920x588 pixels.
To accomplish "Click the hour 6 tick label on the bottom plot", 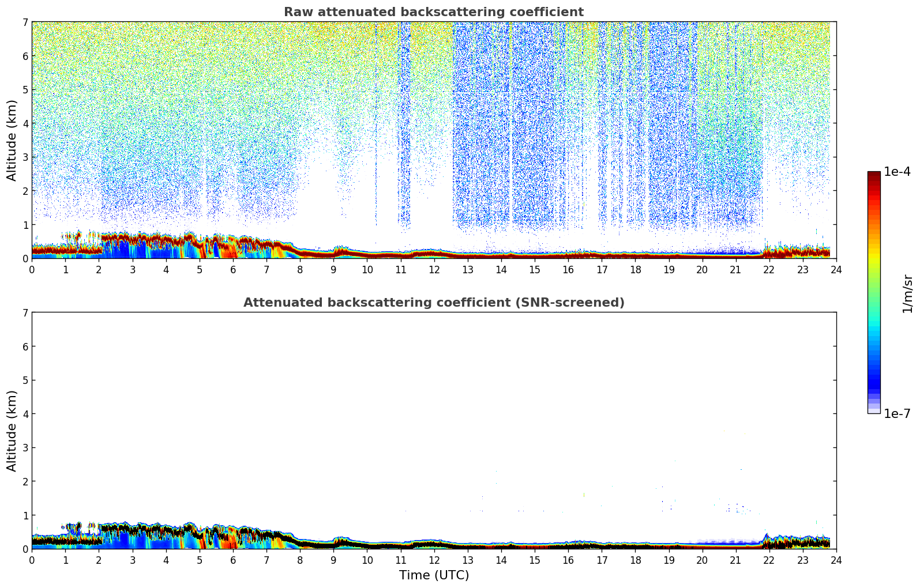I will [x=233, y=560].
